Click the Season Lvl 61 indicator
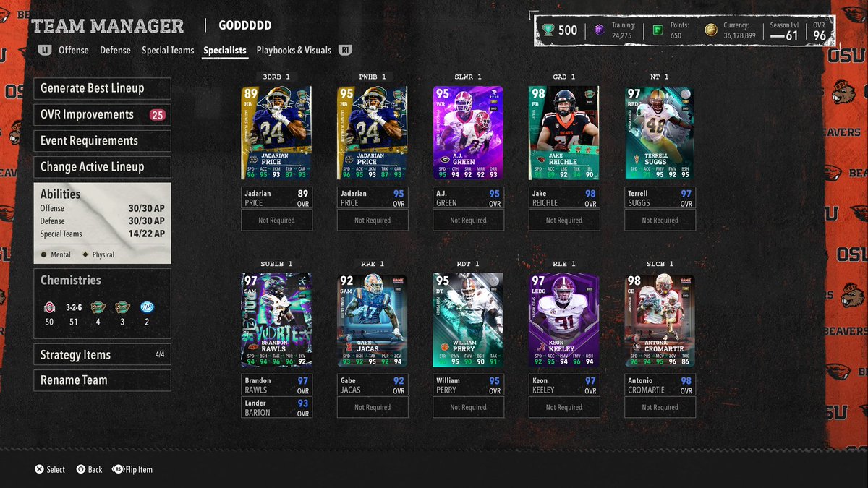This screenshot has width=868, height=488. [783, 30]
